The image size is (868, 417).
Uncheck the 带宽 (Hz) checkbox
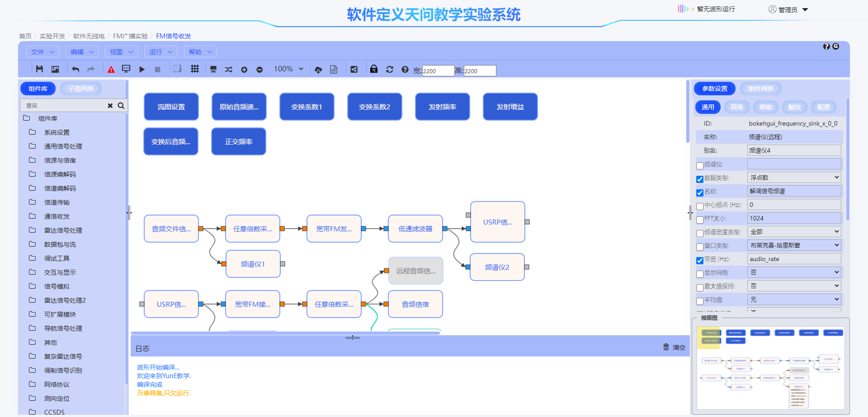pyautogui.click(x=700, y=260)
